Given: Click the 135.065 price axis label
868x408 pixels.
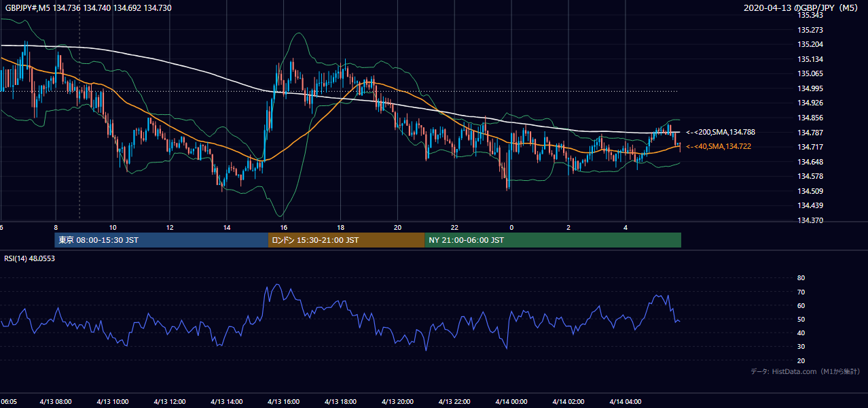Looking at the screenshot, I should (x=810, y=73).
